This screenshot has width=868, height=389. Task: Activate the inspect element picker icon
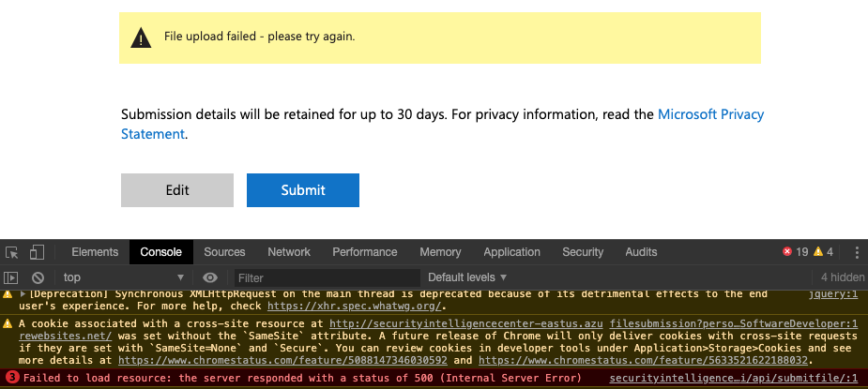point(11,252)
